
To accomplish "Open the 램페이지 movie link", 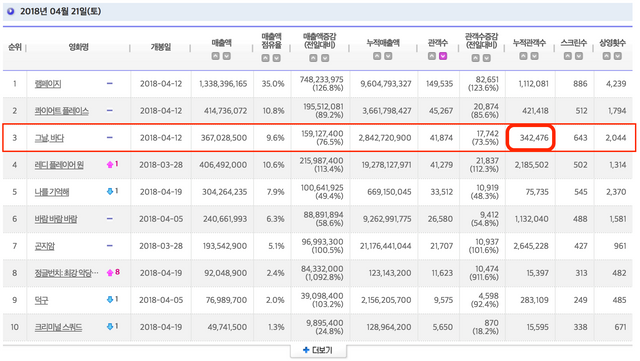I will pyautogui.click(x=48, y=84).
